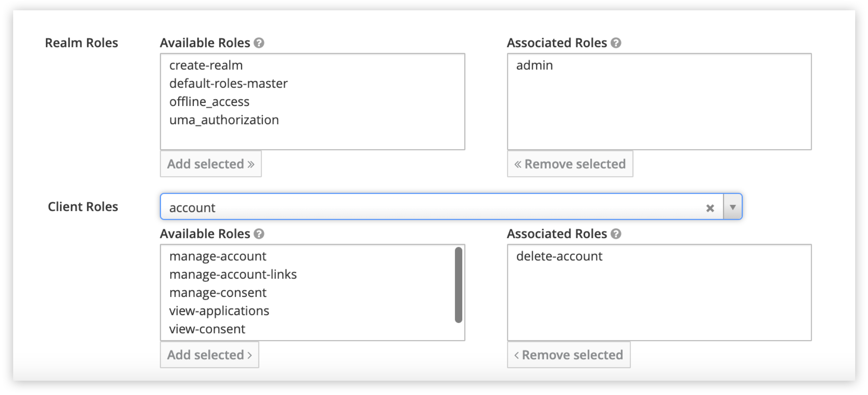Select offline_access role

209,102
